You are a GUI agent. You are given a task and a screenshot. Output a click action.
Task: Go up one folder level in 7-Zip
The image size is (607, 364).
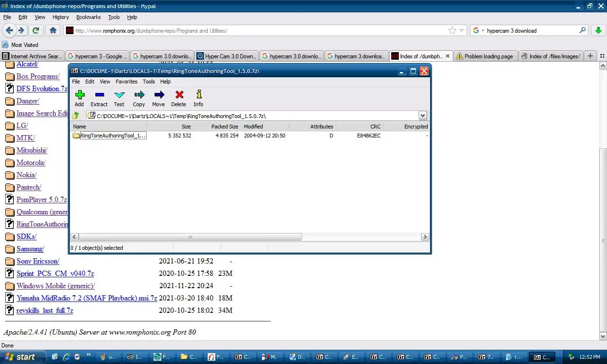tap(76, 116)
